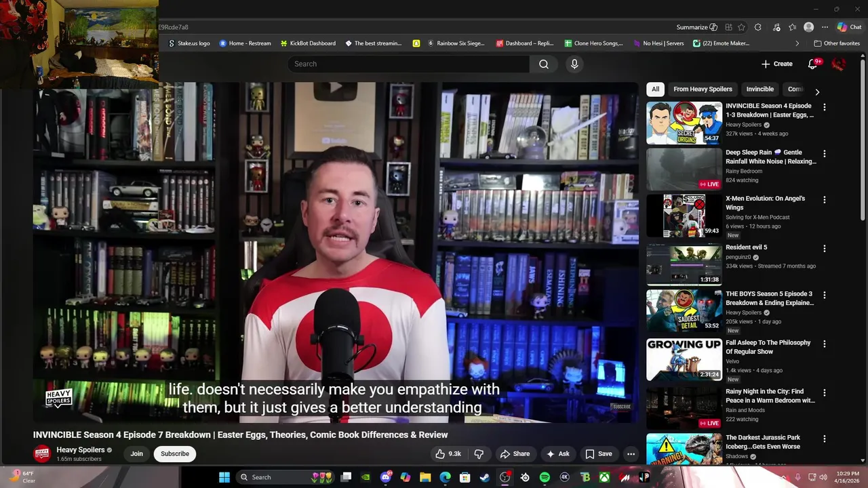
Task: Select the All filter chip
Action: coord(655,89)
